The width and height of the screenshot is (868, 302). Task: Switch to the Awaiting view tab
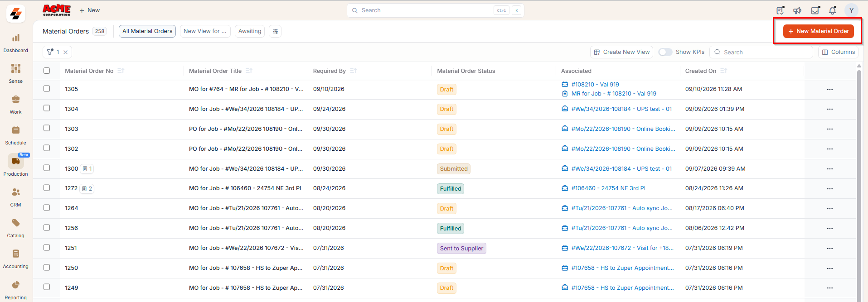click(250, 31)
